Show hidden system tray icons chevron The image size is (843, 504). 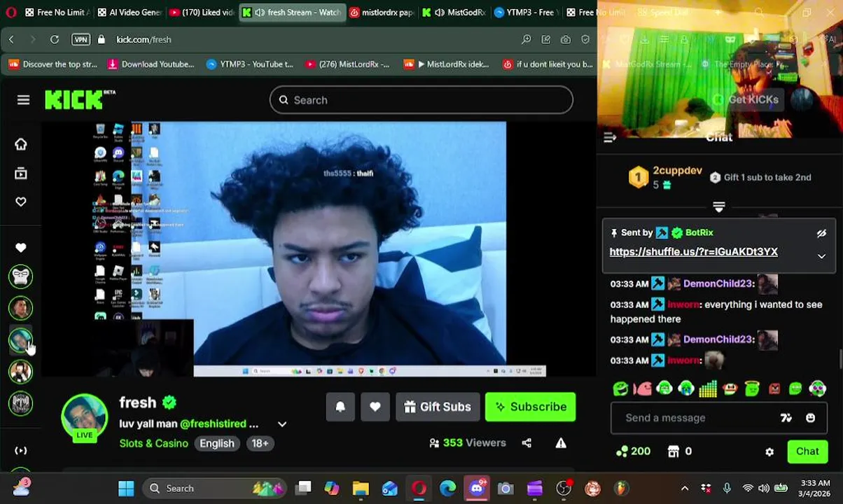click(685, 489)
